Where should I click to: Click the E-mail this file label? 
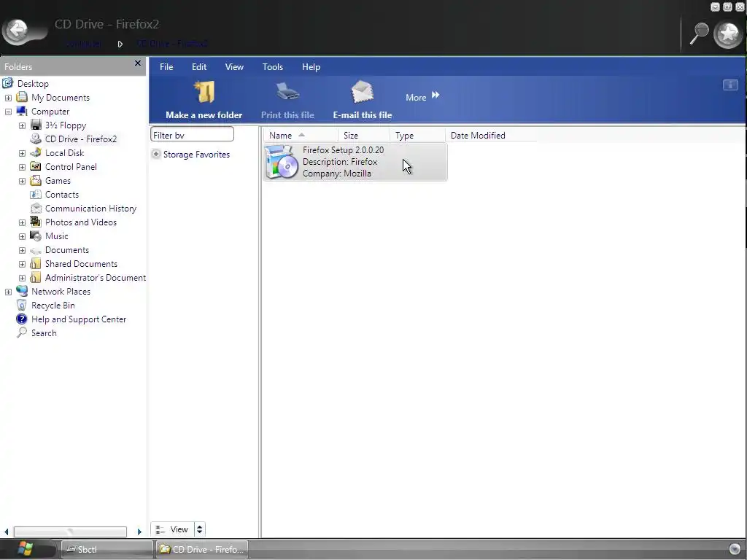(362, 114)
